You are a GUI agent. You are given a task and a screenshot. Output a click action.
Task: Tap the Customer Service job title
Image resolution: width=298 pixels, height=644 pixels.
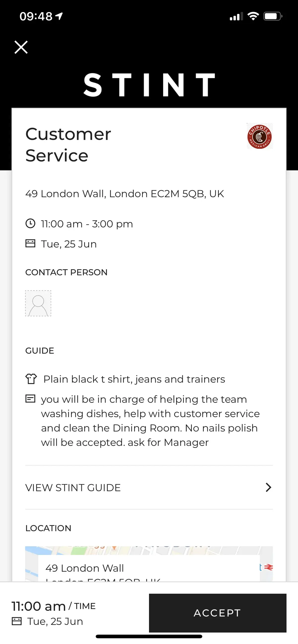pyautogui.click(x=68, y=145)
